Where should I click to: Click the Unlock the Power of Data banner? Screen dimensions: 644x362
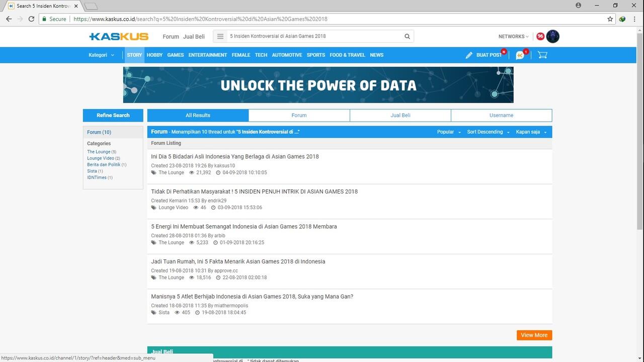[x=318, y=85]
